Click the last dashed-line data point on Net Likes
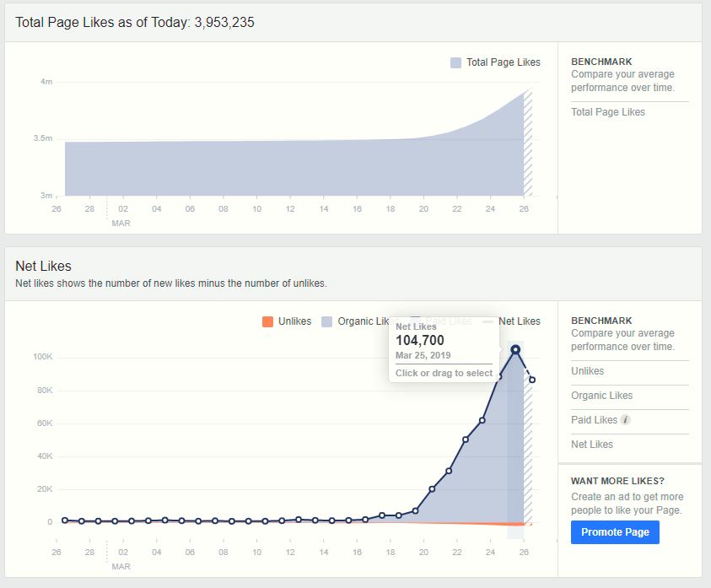The image size is (711, 588). tap(532, 380)
